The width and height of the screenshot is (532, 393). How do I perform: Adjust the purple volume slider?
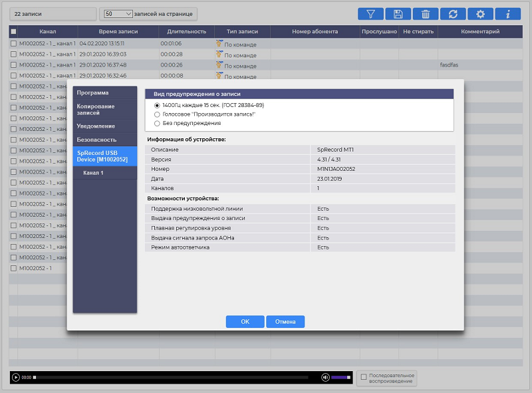click(340, 378)
